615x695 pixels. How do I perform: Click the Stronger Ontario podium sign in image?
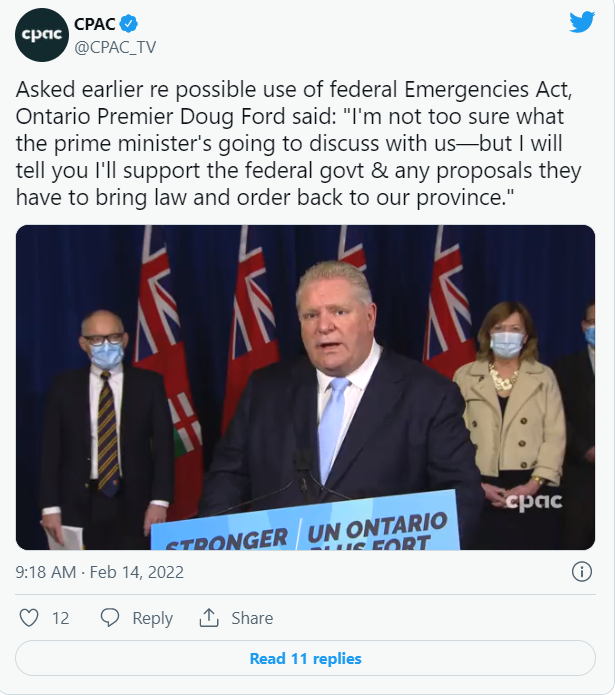pyautogui.click(x=305, y=524)
